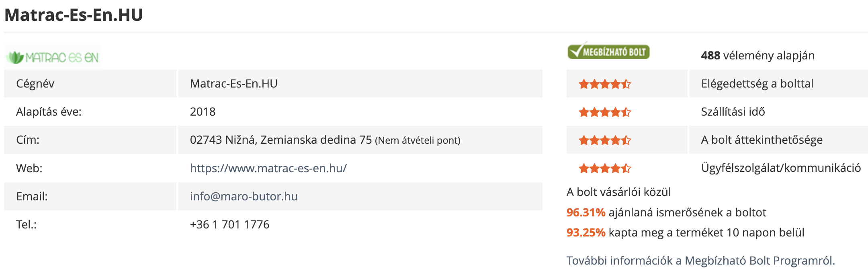Click the Ügyfélszolgálat/kommunikáció star rating
Screen dimensions: 868x269
[x=605, y=168]
